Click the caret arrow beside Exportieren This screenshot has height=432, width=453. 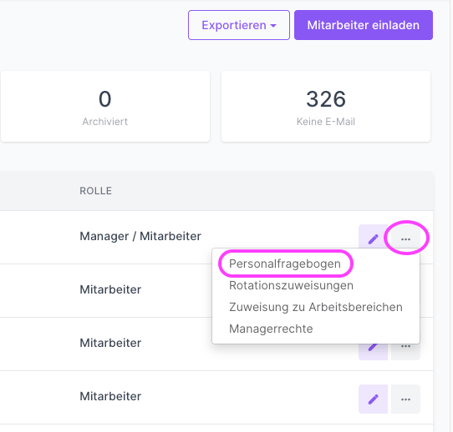pos(273,26)
